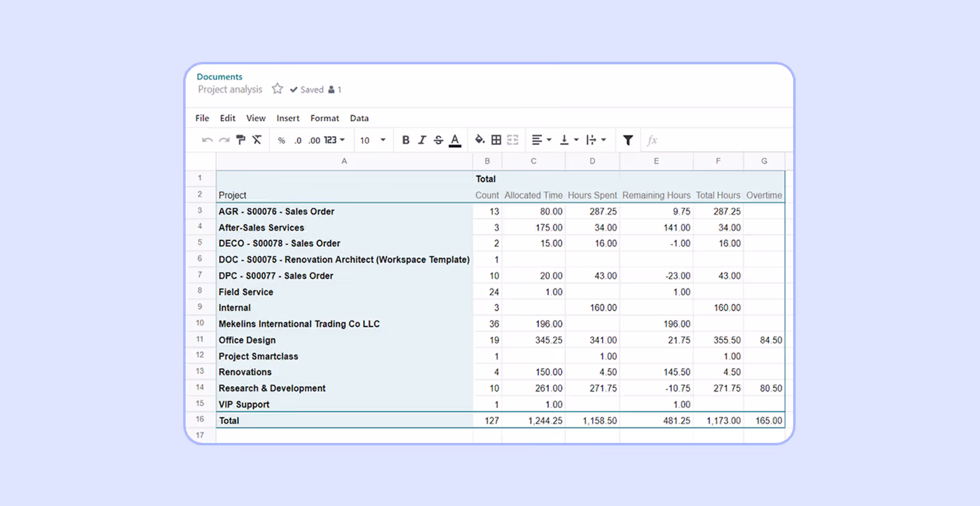Viewport: 980px width, 506px height.
Task: Select the Research & Development cell
Action: (x=345, y=388)
